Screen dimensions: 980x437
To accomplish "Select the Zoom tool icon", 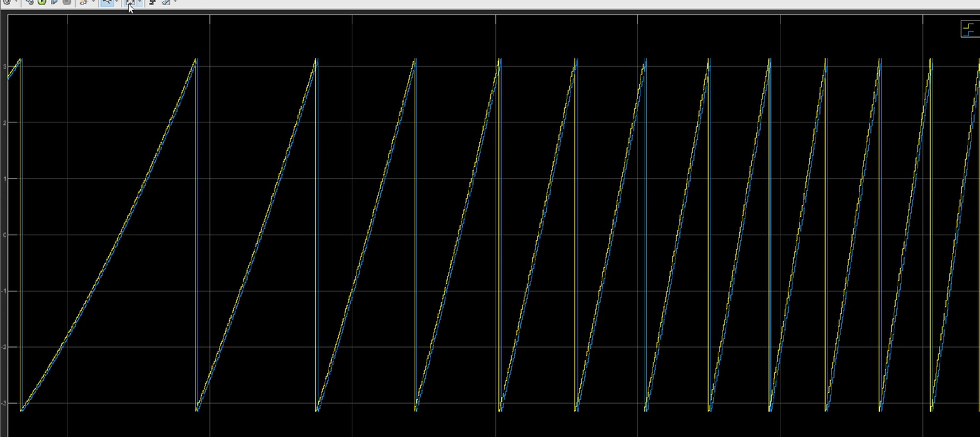I will click(x=108, y=2).
